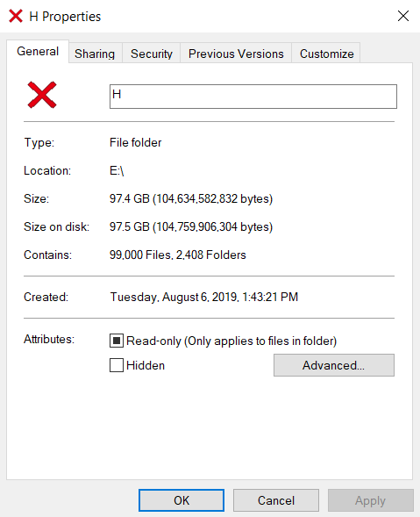This screenshot has height=517, width=420.
Task: Click the Cancel button
Action: (276, 500)
